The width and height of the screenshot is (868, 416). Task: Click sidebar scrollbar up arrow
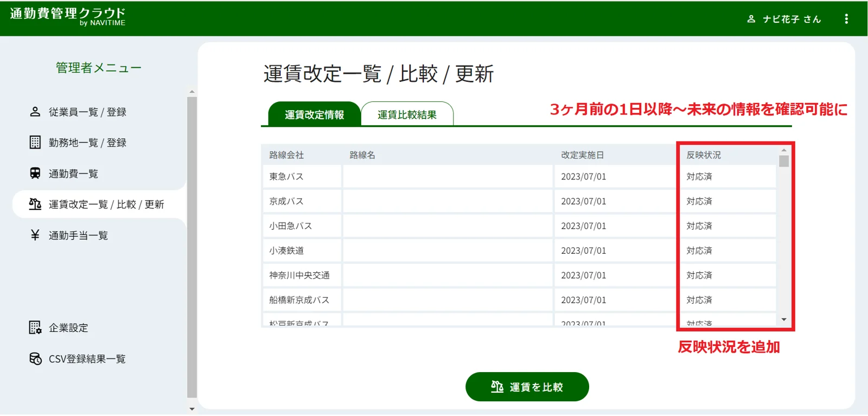tap(192, 92)
